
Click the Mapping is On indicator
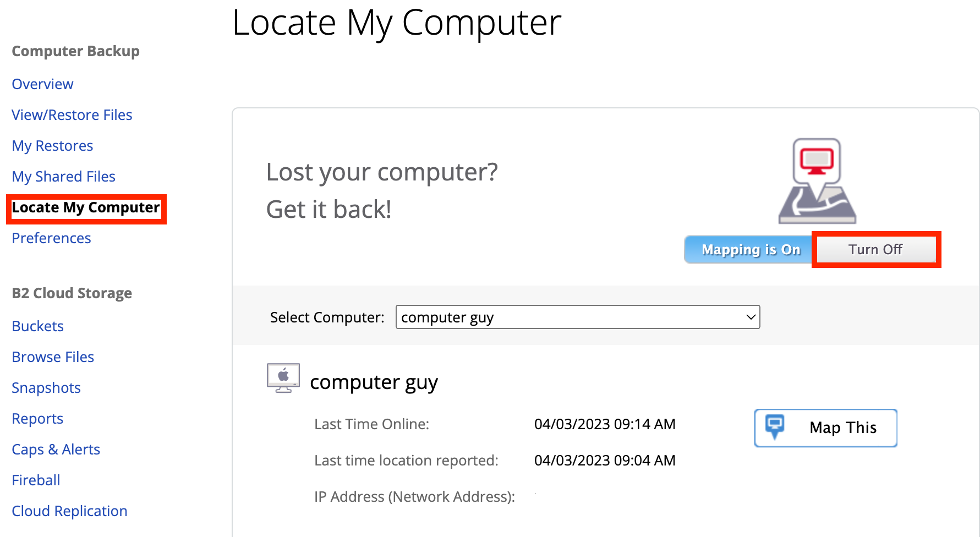[749, 250]
